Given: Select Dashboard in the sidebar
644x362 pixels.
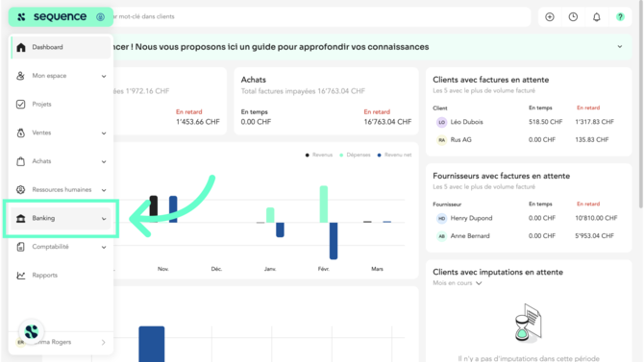Looking at the screenshot, I should tap(61, 47).
